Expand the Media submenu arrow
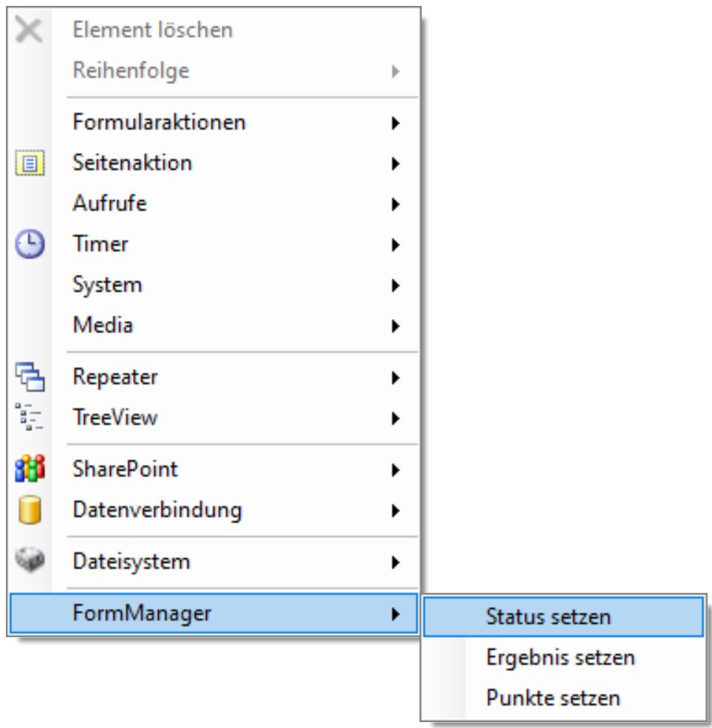 pos(396,325)
